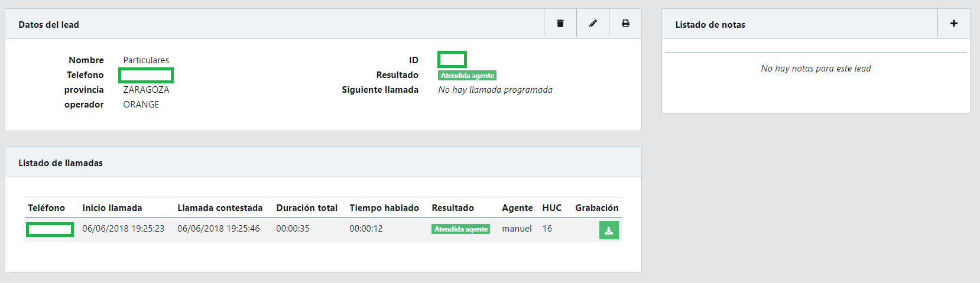Add a new note with plus icon
The image size is (980, 283).
pyautogui.click(x=953, y=24)
